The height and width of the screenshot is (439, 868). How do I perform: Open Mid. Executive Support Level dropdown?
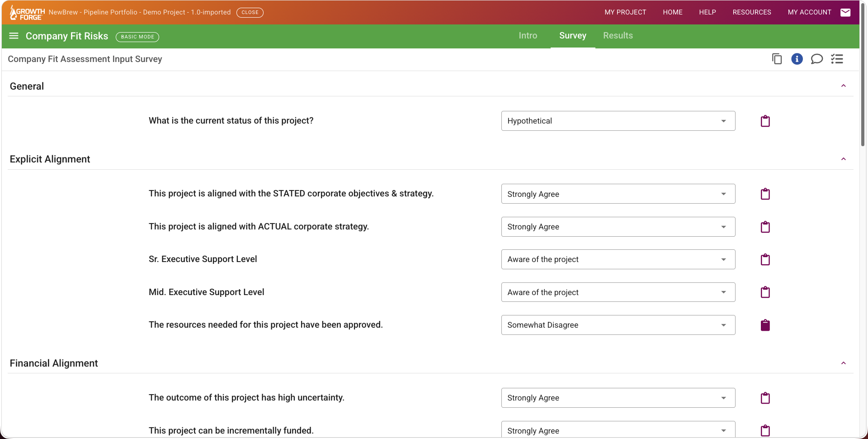click(618, 292)
